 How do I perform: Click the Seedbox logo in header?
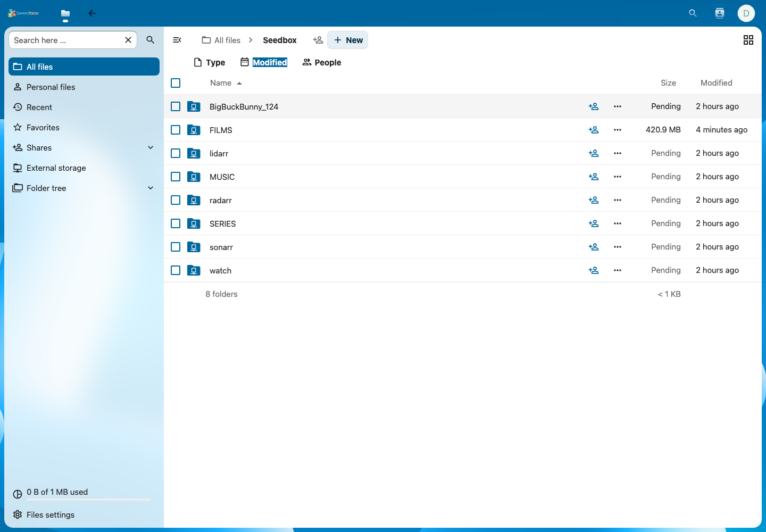tap(23, 13)
